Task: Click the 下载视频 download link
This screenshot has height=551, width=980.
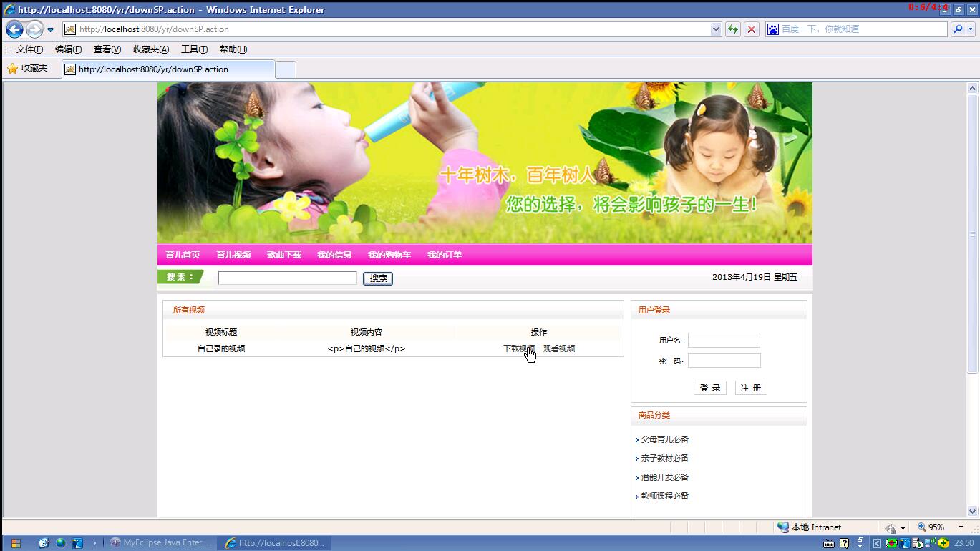Action: tap(519, 349)
